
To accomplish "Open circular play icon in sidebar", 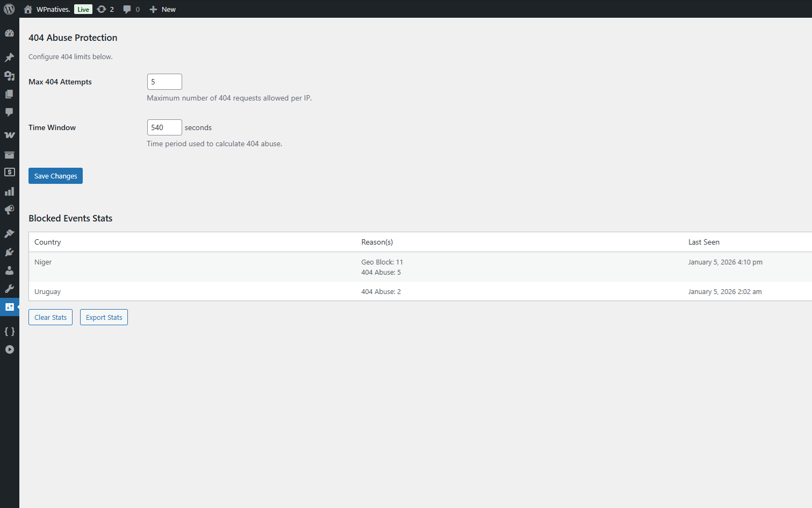I will [x=10, y=349].
